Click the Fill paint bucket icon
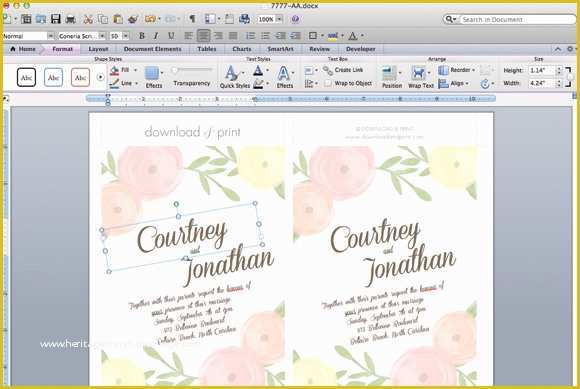The height and width of the screenshot is (389, 580). [115, 70]
